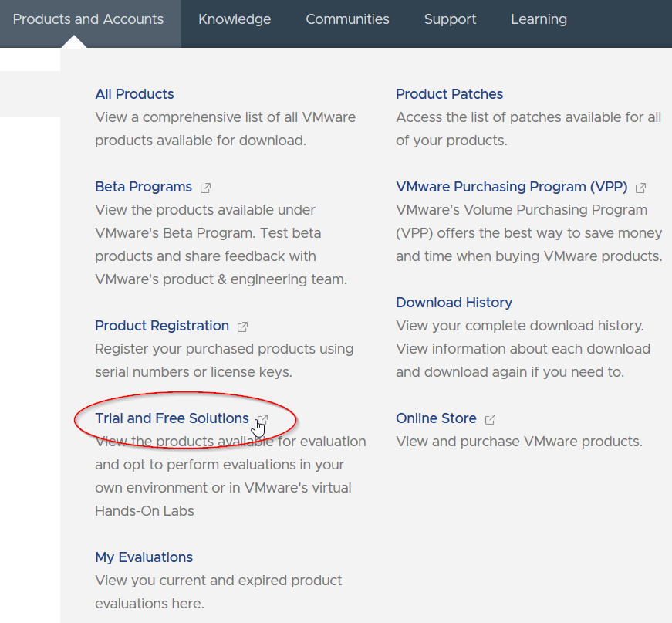Open the Products and Accounts menu
672x623 pixels.
click(x=87, y=19)
